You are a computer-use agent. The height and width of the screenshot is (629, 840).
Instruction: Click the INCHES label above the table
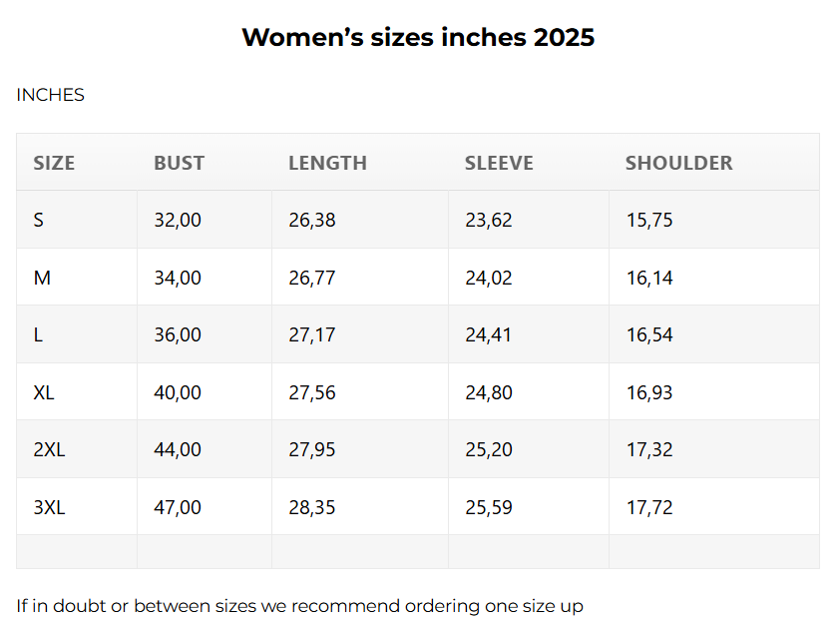tap(50, 95)
